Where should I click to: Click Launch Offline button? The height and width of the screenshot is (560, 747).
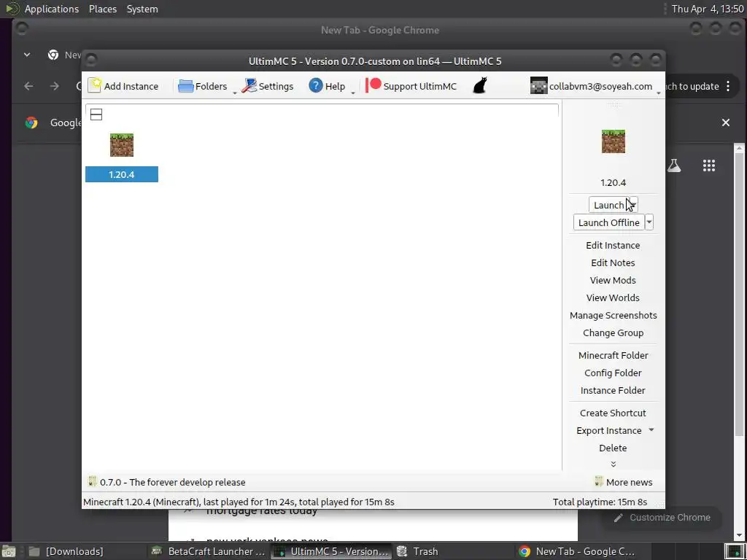pos(609,222)
